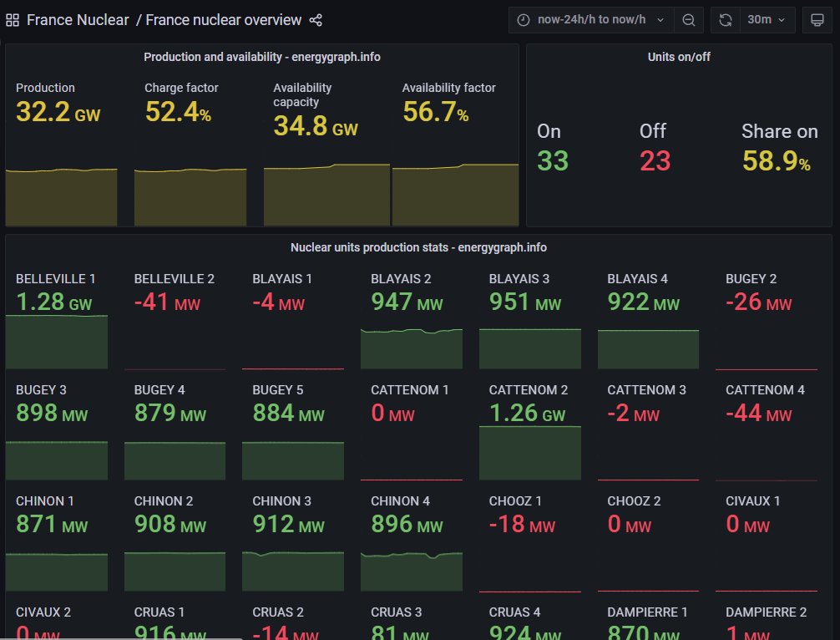Select the CIVAUX 1 stat 0 MW

click(x=747, y=524)
